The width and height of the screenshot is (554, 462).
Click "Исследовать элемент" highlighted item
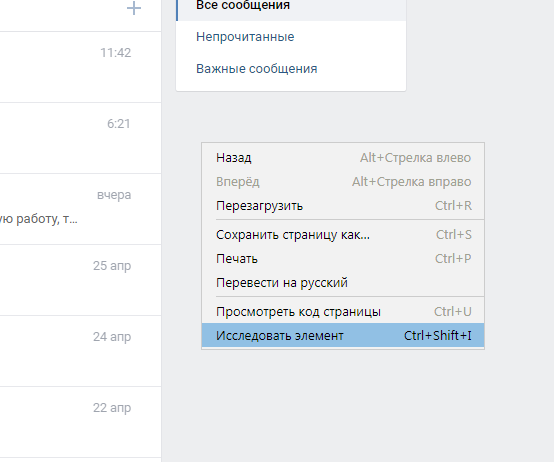tap(343, 336)
